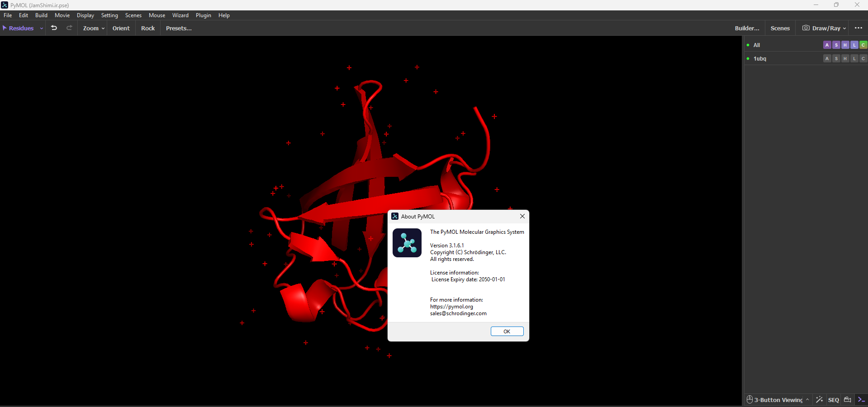Image resolution: width=868 pixels, height=407 pixels.
Task: Click the 'License Expiry date: 2050-01-01' text
Action: [468, 279]
